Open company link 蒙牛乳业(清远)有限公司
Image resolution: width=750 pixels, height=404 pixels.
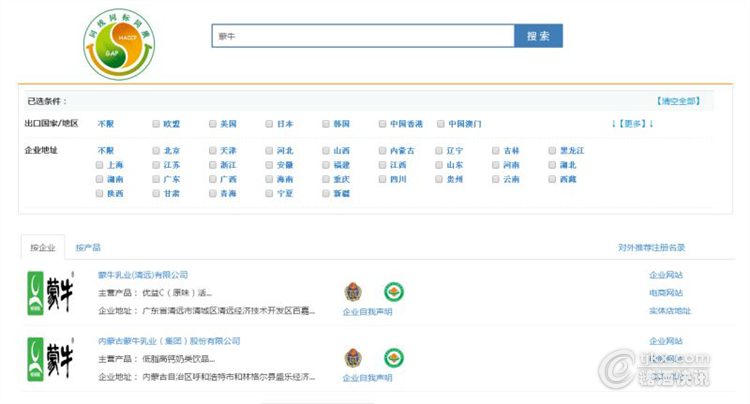pos(143,275)
